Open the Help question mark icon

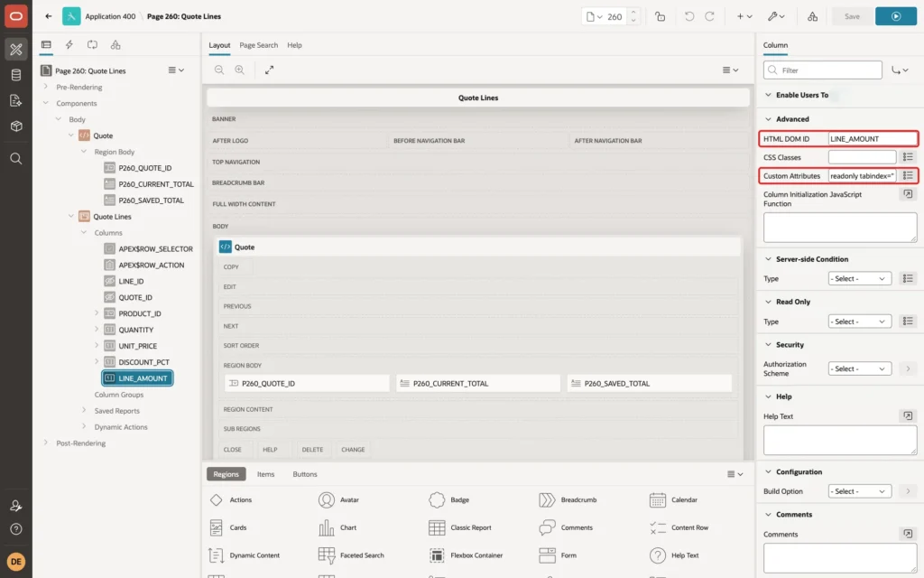tap(16, 529)
